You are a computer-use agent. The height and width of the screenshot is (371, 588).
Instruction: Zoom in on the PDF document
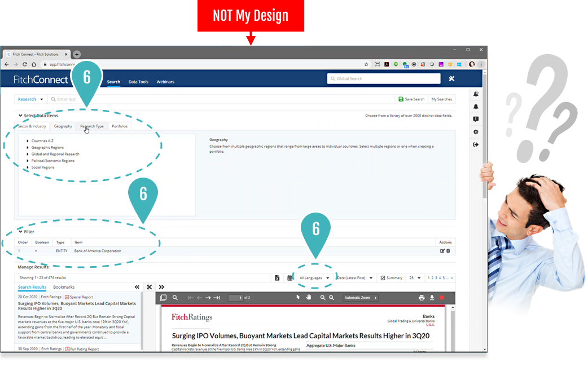tap(331, 298)
